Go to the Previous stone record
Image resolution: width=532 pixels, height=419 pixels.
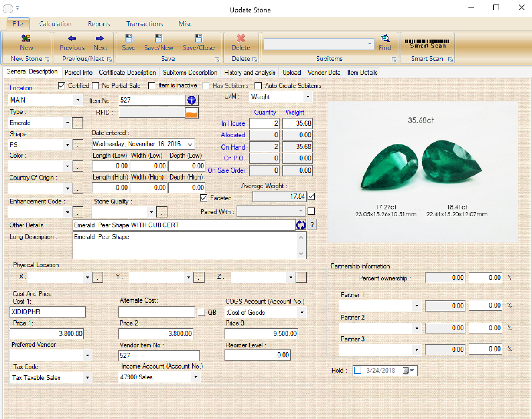72,42
